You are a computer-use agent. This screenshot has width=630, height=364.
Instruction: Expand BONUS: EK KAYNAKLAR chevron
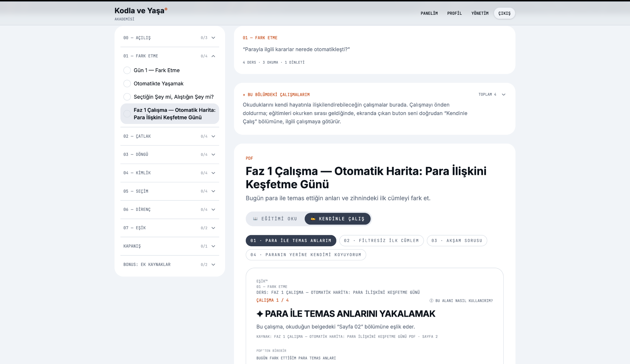pos(213,265)
